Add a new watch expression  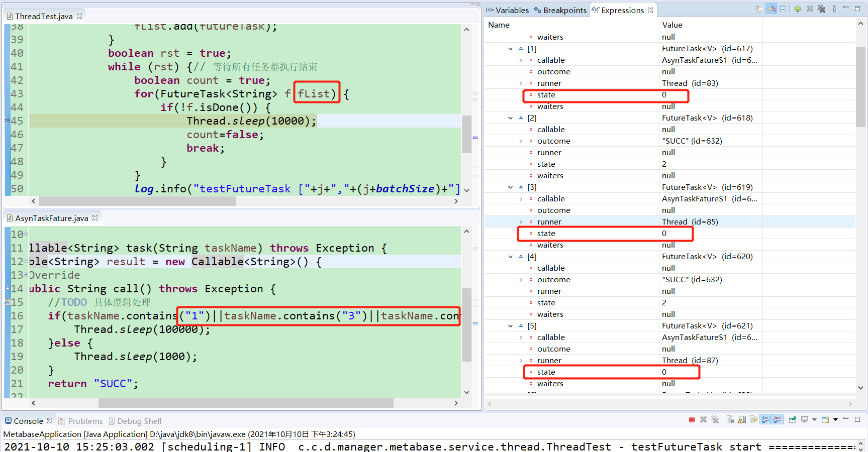[798, 9]
